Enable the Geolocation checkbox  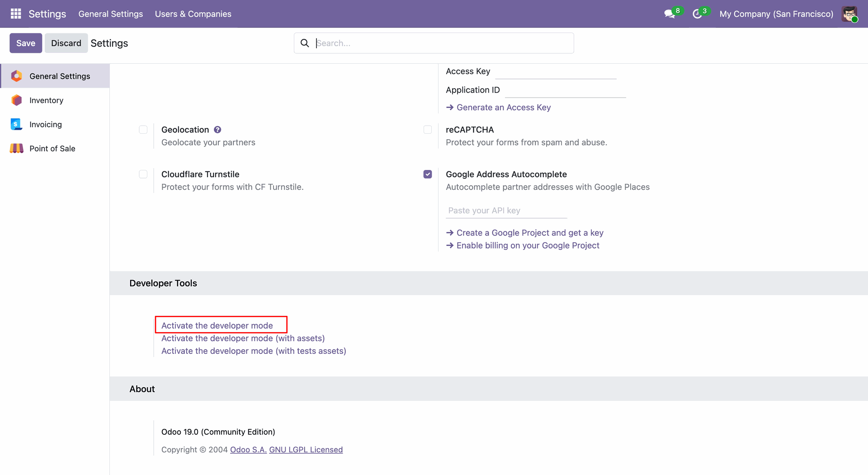pos(143,130)
